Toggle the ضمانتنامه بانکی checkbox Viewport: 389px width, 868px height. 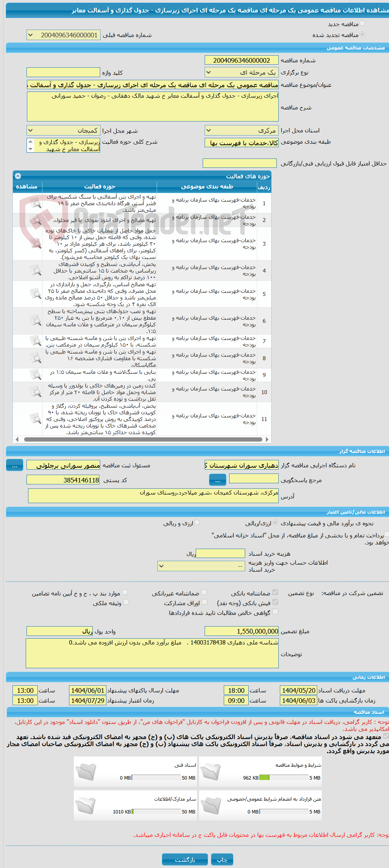click(x=275, y=592)
